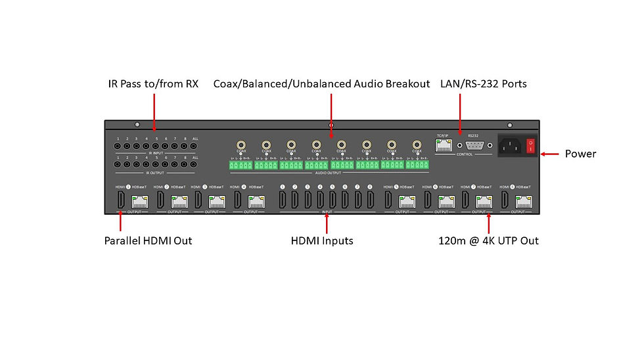This screenshot has width=644, height=362.
Task: Click the '120m @ 4K UTP Out' label
Action: 488,241
